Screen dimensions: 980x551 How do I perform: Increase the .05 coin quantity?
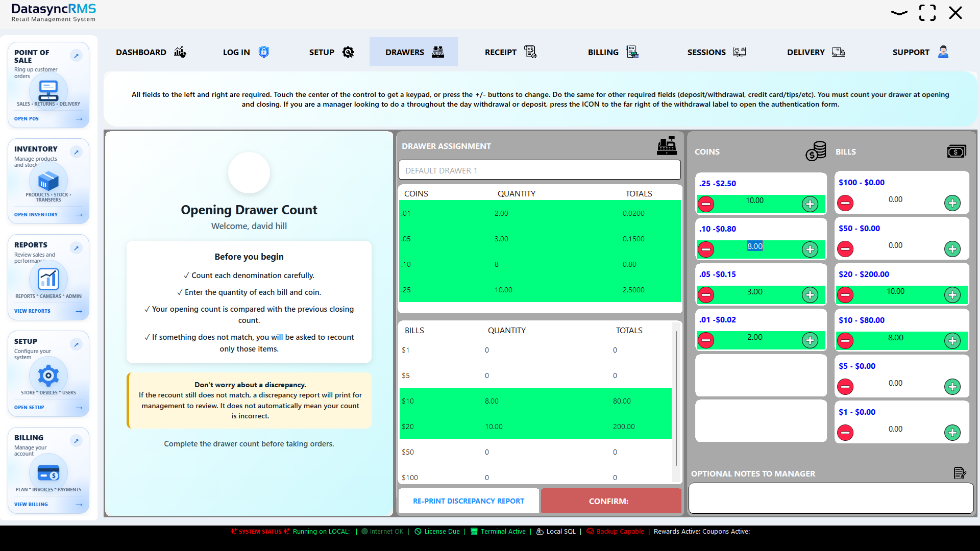click(810, 295)
